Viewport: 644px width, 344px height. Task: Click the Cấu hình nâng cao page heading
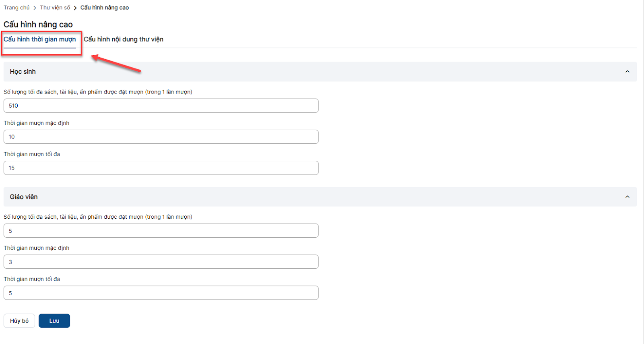[38, 25]
